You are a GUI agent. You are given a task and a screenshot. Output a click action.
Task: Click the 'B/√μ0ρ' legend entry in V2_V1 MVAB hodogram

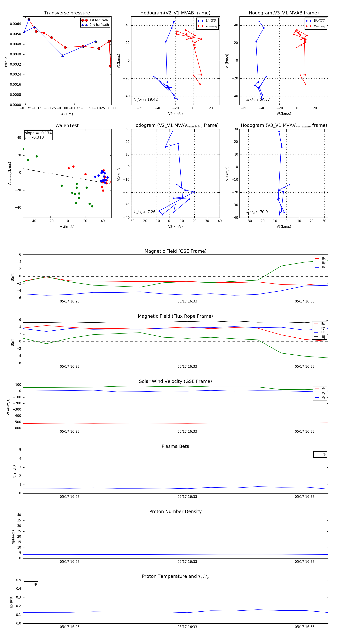tap(207, 21)
